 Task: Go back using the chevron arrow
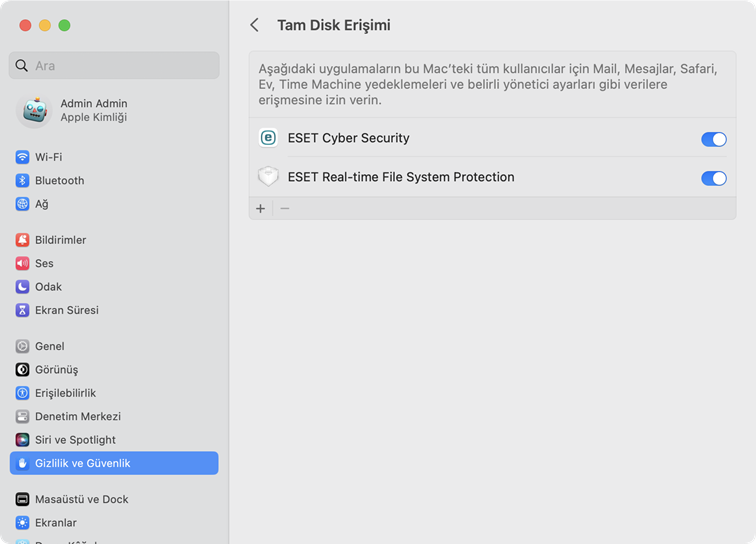pyautogui.click(x=255, y=25)
